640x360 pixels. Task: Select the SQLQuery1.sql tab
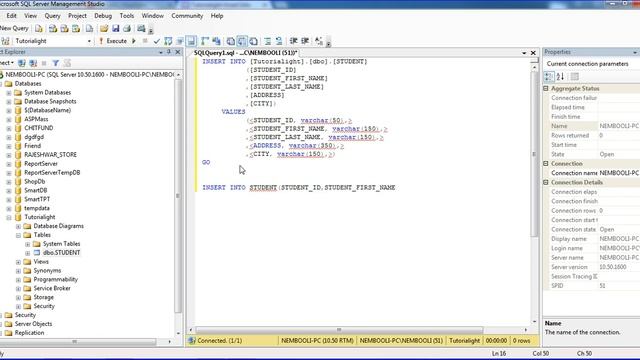[x=245, y=53]
